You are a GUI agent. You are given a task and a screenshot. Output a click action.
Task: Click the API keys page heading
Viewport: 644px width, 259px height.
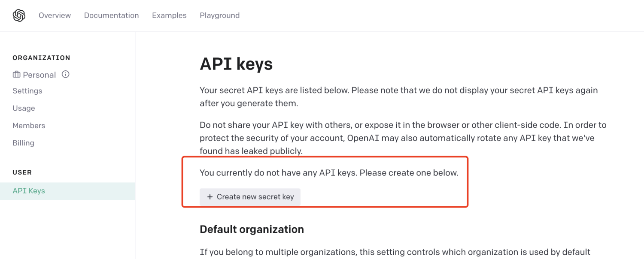(x=236, y=64)
